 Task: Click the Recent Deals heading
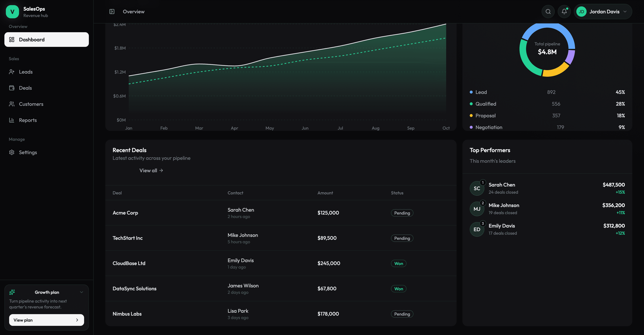[129, 150]
